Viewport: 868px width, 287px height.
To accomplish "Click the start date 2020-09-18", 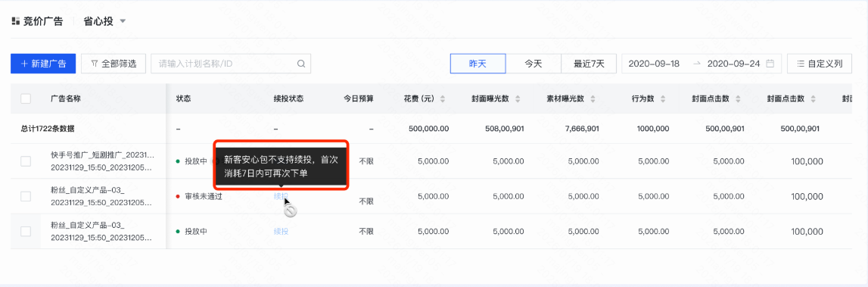I will tap(654, 64).
